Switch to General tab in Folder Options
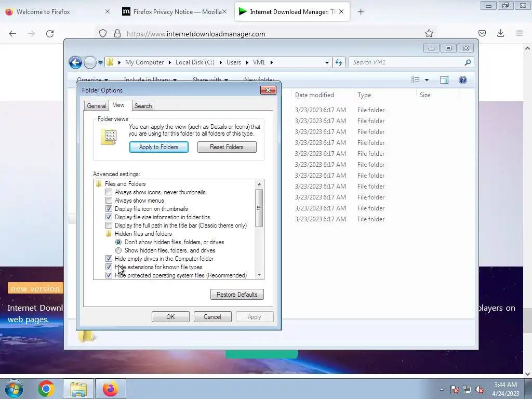 (x=96, y=106)
